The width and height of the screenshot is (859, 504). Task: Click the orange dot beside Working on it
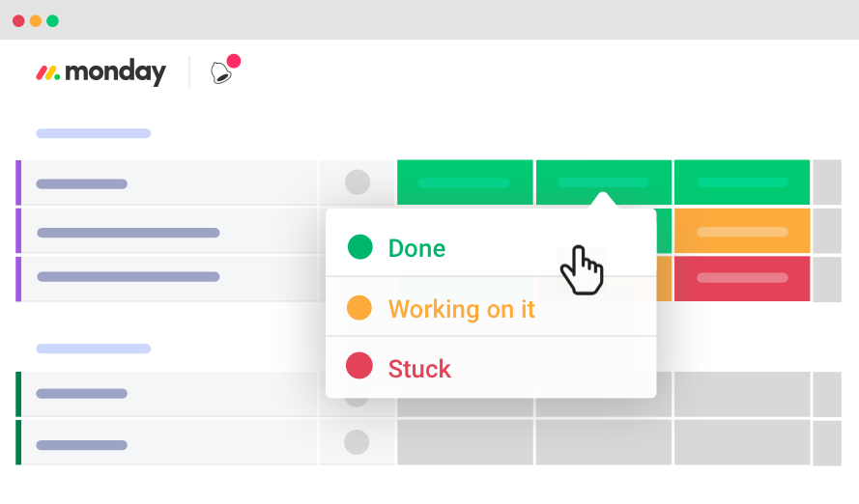point(359,308)
